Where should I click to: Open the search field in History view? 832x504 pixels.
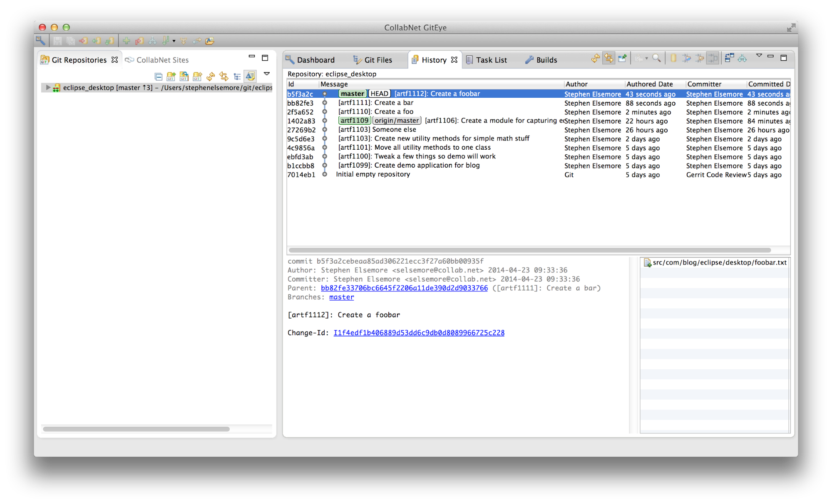click(x=657, y=58)
